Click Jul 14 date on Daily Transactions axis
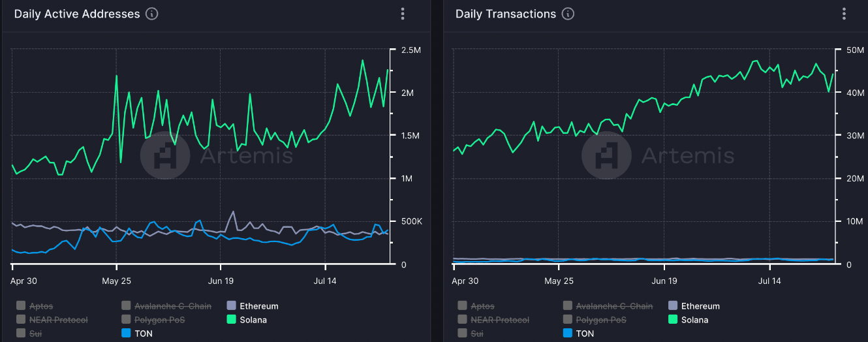 tap(770, 281)
